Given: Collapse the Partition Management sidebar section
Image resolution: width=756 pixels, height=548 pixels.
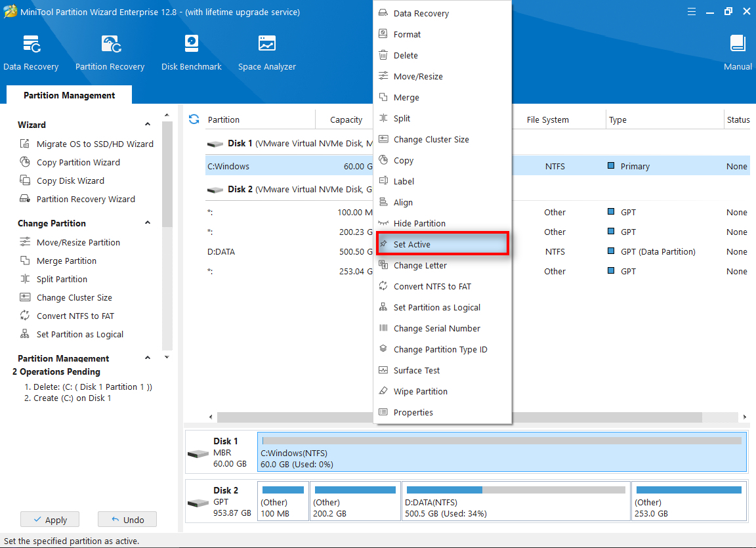Looking at the screenshot, I should 148,358.
